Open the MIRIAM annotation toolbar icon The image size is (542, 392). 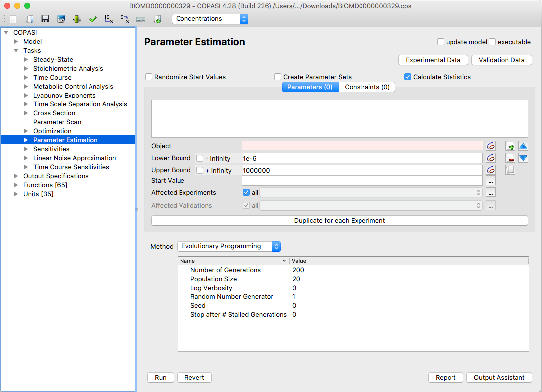141,19
